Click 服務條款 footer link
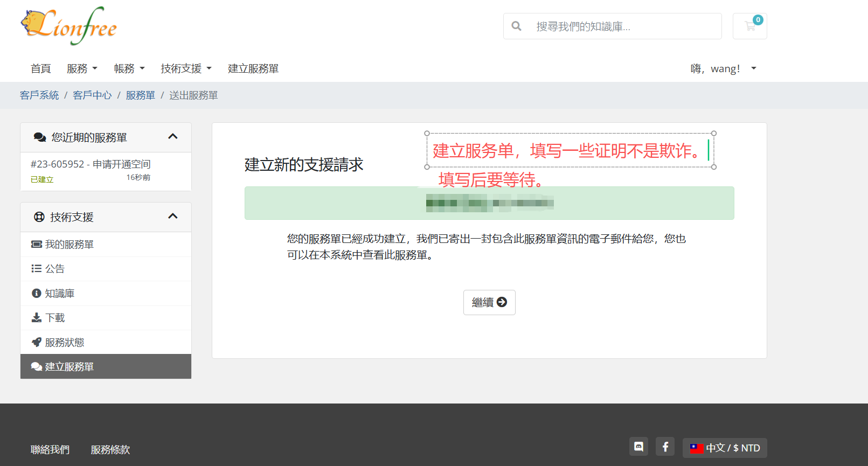The image size is (868, 466). click(110, 449)
